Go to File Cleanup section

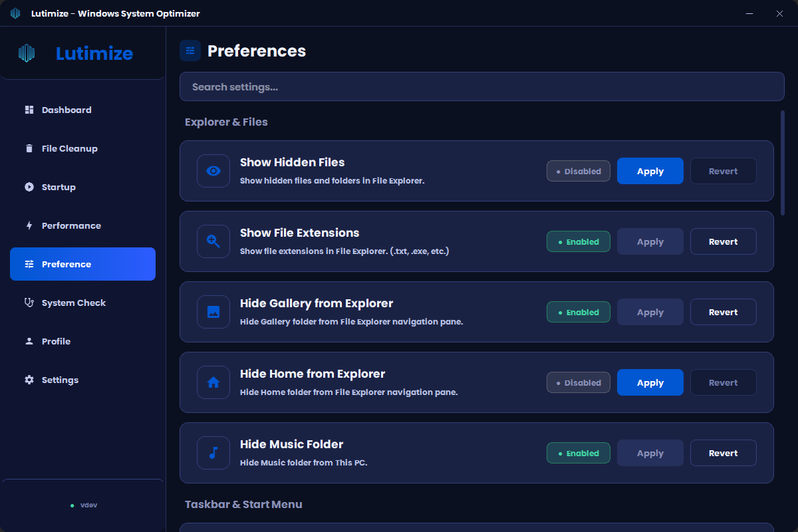(x=82, y=148)
